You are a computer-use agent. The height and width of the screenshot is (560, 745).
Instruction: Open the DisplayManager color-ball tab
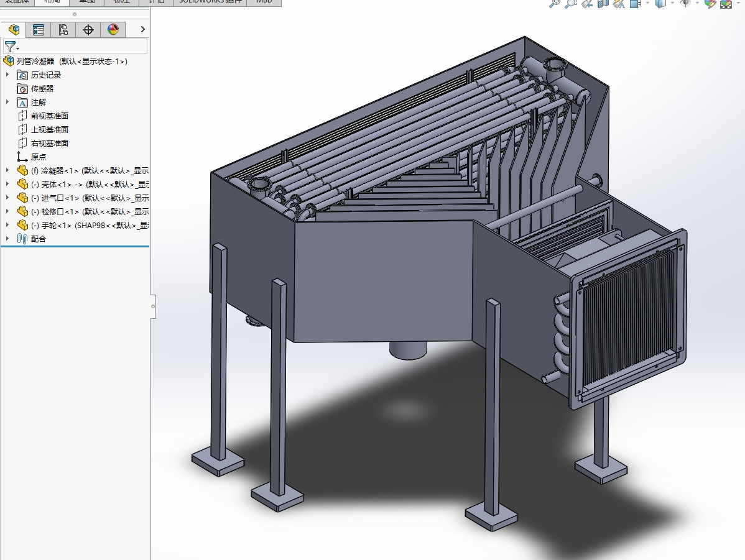tap(113, 30)
